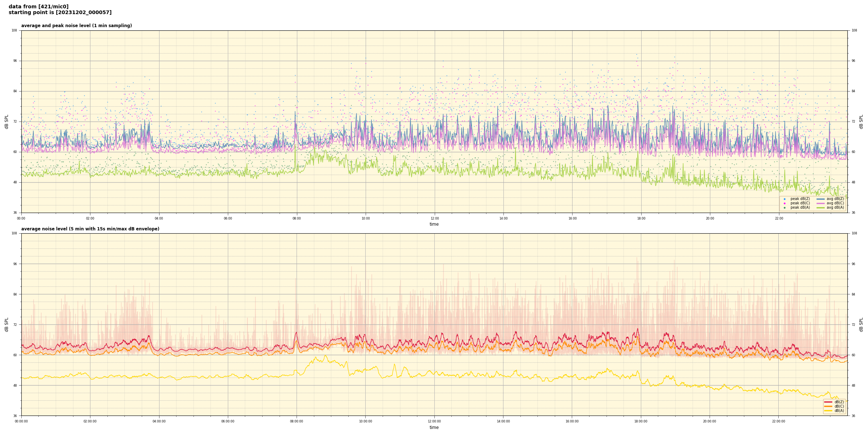The image size is (868, 434).
Task: Click the 'data from [421/mic0]' header text
Action: [38, 7]
